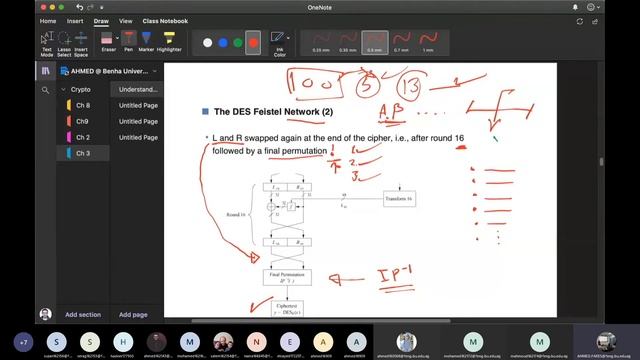Select participant avatar N
Image resolution: width=640 pixels, height=360 pixels.
[x=256, y=342]
